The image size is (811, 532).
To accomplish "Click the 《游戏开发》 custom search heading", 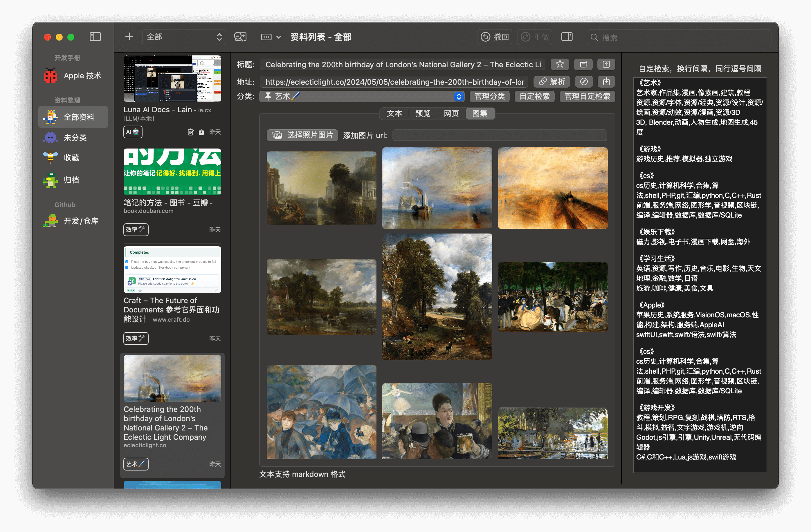I will 657,407.
